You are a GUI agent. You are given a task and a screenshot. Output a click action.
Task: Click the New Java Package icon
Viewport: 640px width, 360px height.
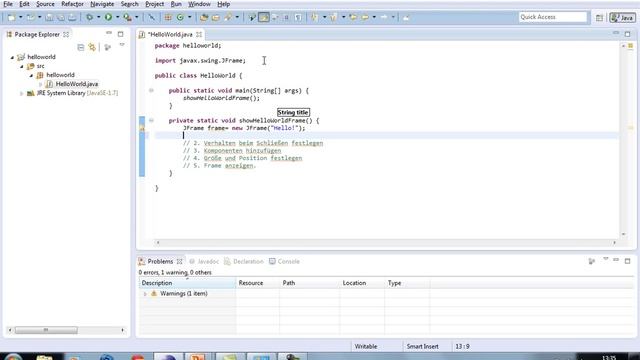[x=168, y=17]
